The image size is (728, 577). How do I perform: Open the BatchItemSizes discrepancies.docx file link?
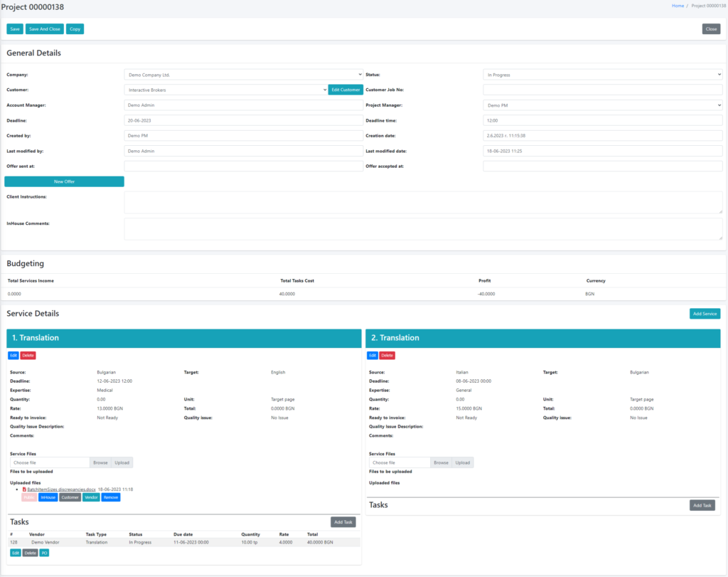(x=61, y=489)
